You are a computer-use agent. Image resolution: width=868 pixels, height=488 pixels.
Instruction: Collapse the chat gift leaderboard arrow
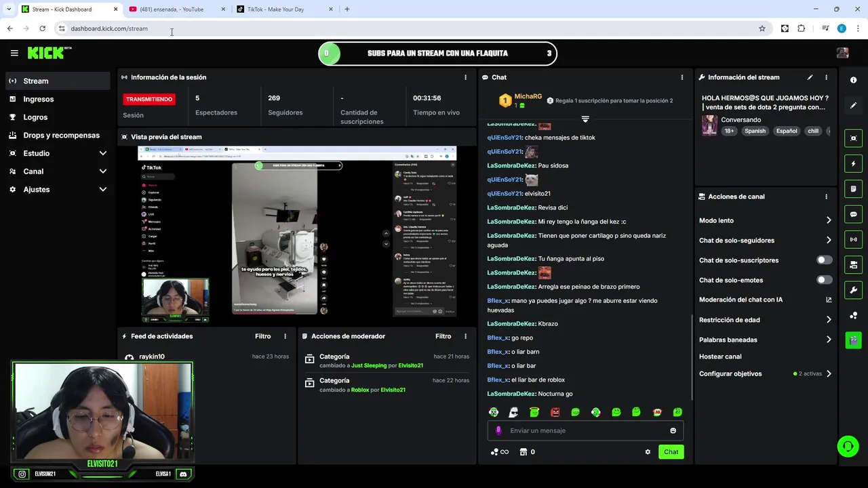coord(585,119)
